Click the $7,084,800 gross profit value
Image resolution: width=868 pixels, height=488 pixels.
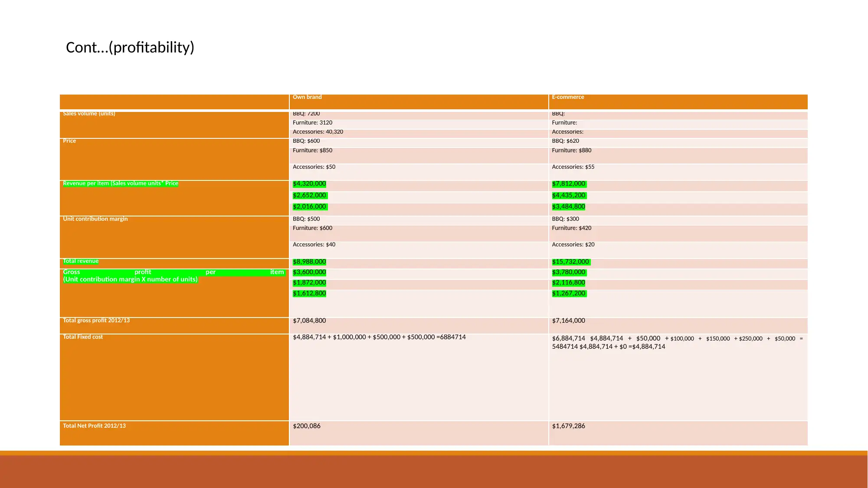click(309, 321)
